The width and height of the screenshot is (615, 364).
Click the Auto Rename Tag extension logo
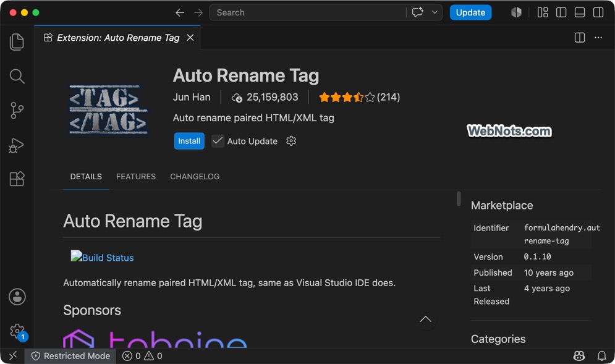(108, 110)
